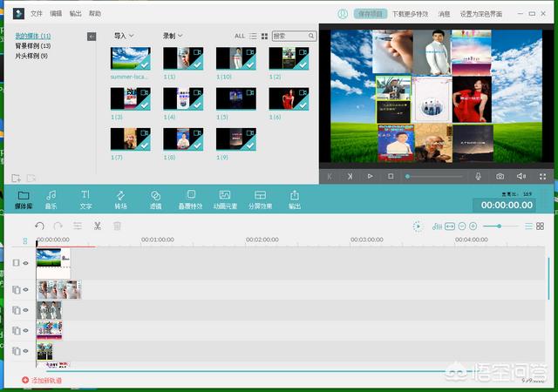558x392 pixels.
Task: Switch media library to grid view
Action: point(264,36)
